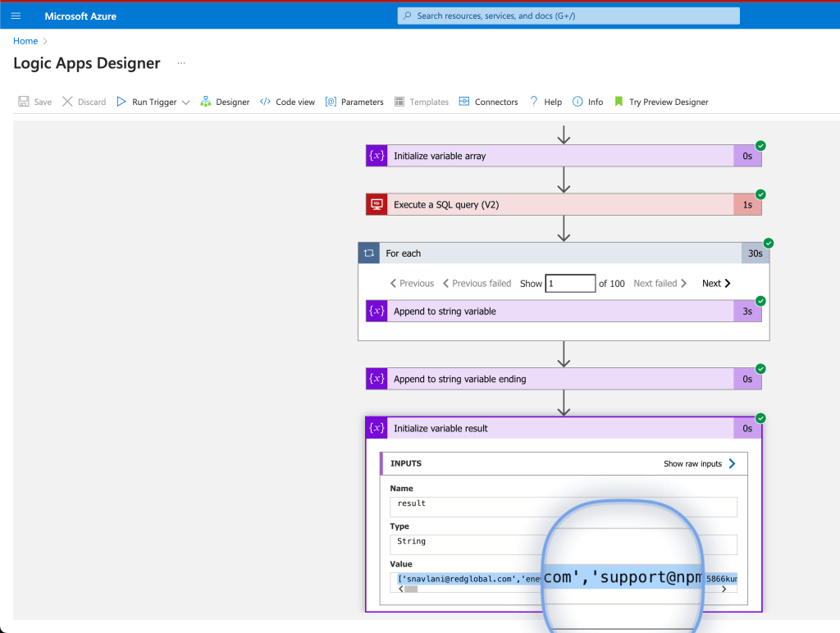Click the Parameters [@] icon
This screenshot has height=633, width=840.
(x=331, y=102)
